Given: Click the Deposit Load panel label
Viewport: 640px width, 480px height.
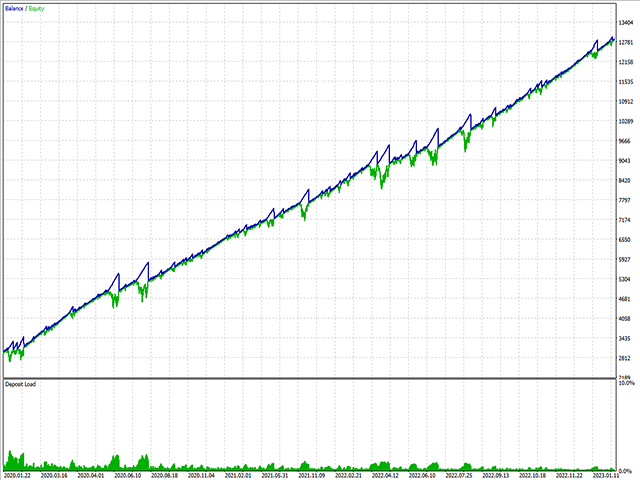Looking at the screenshot, I should [20, 383].
